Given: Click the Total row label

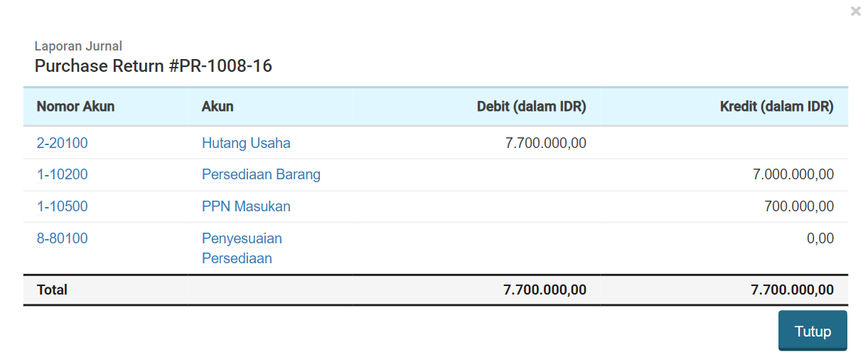Looking at the screenshot, I should 52,290.
